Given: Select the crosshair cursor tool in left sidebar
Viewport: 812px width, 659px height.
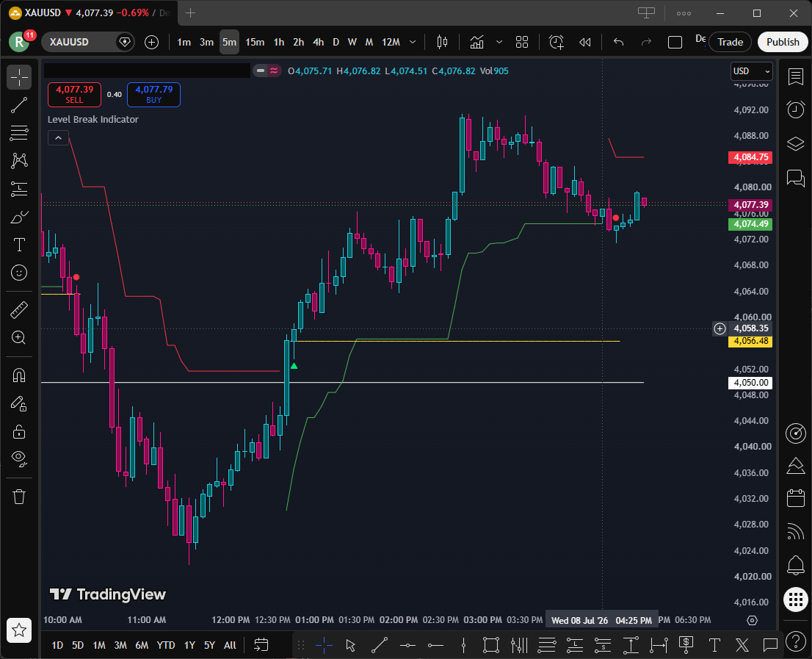Looking at the screenshot, I should [x=19, y=77].
